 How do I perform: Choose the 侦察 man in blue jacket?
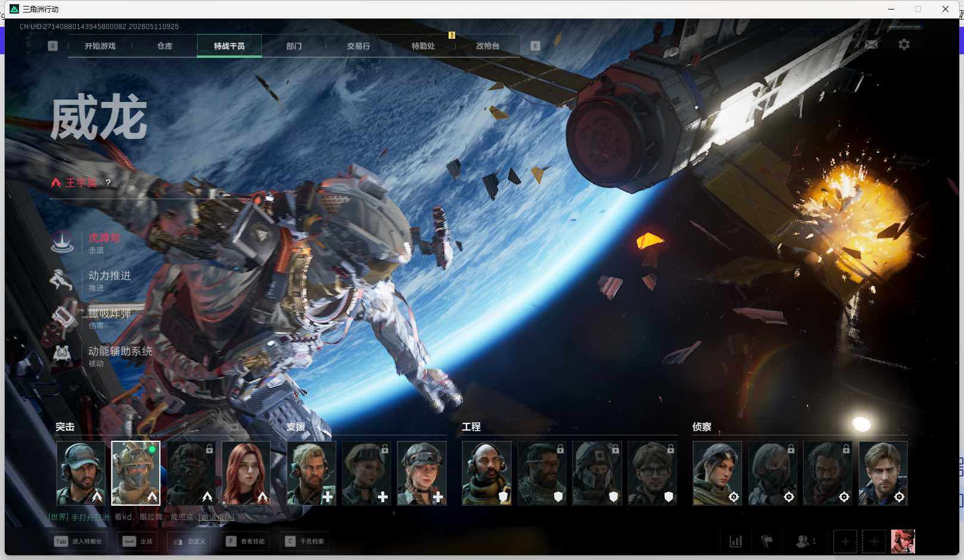point(883,473)
